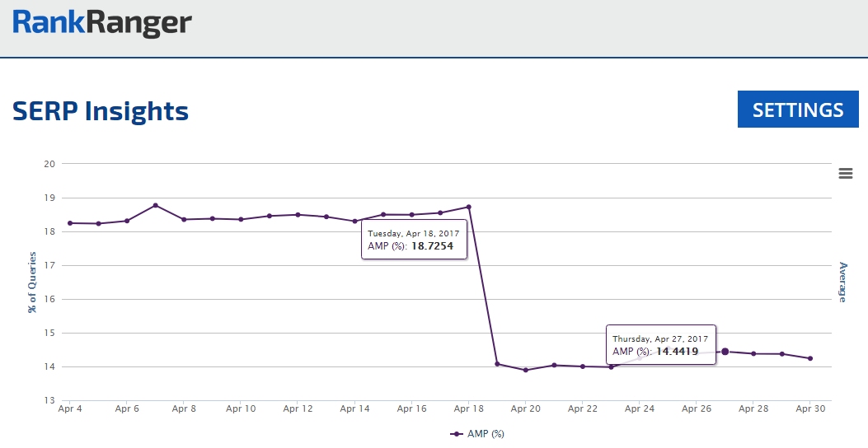Select the Apr 22 data point
This screenshot has height=448, width=868.
point(583,366)
